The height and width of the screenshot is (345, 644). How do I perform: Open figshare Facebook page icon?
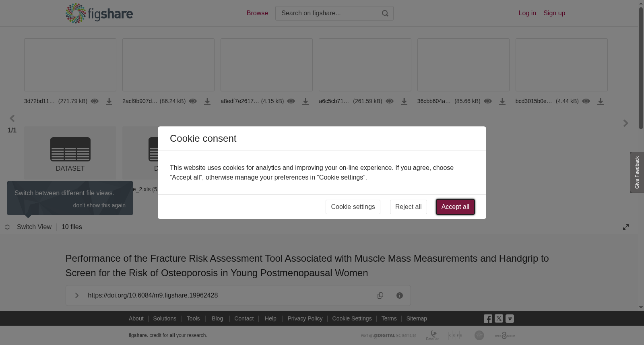point(488,318)
